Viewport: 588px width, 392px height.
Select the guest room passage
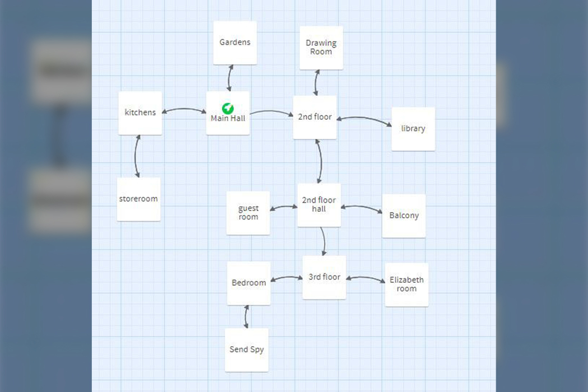coord(248,213)
